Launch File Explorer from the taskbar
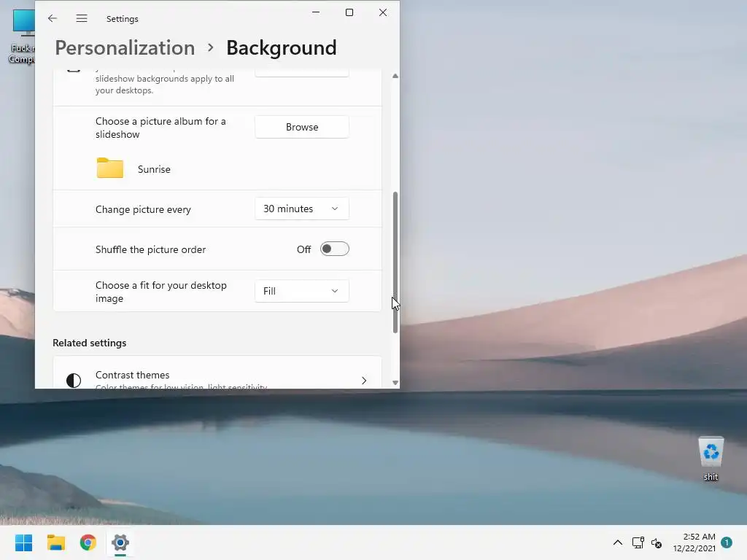Viewport: 747px width, 560px height. click(x=56, y=542)
